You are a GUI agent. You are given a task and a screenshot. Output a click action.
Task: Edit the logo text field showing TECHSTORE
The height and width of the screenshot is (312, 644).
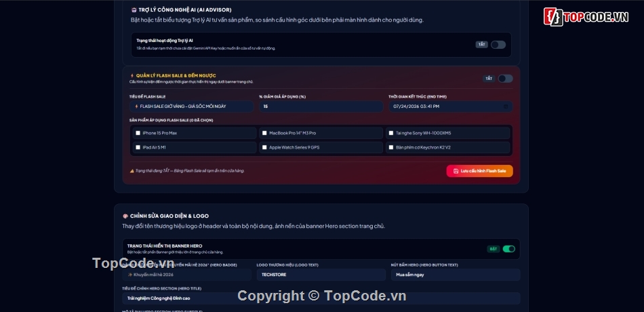coord(321,275)
